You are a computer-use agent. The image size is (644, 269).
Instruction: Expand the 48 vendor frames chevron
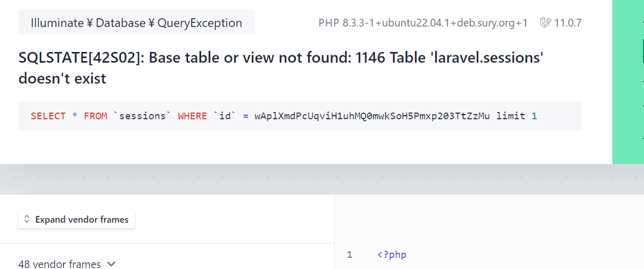click(x=111, y=264)
